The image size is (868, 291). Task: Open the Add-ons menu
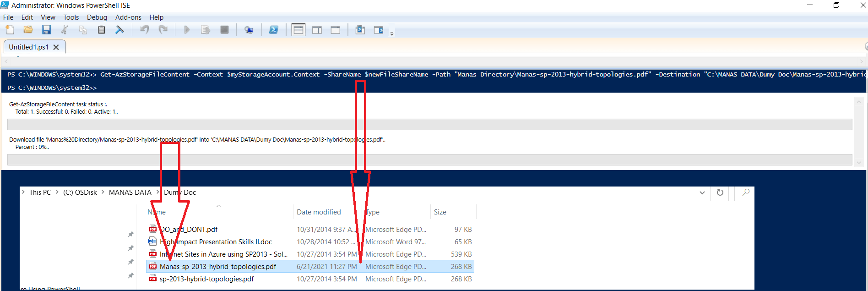[128, 17]
